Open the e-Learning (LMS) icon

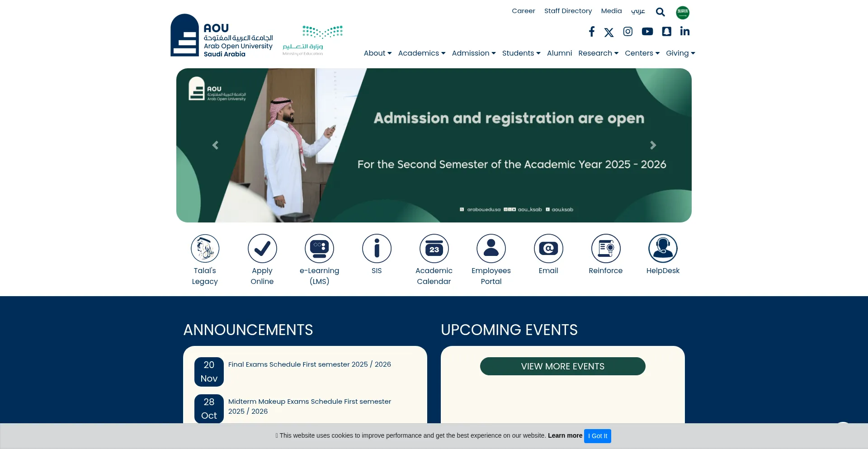319,249
